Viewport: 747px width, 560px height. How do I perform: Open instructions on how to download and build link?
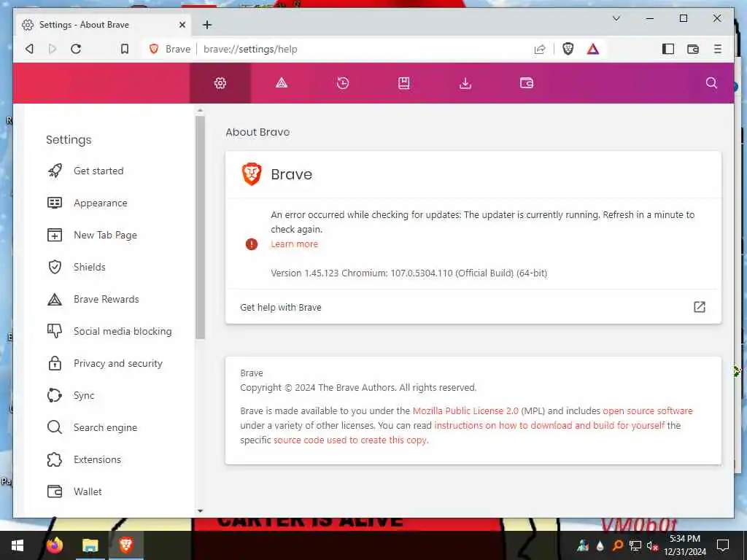pos(549,425)
